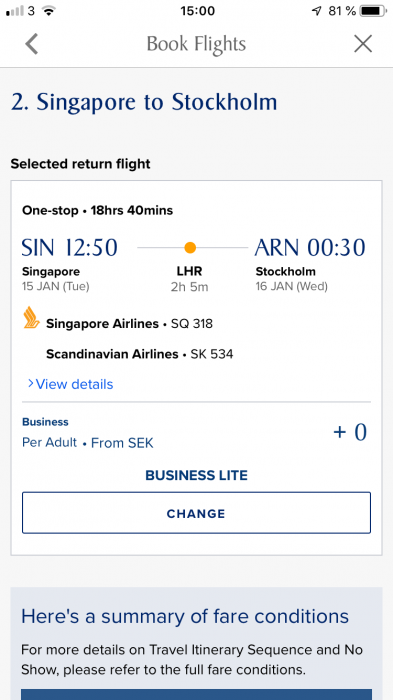The height and width of the screenshot is (700, 393).
Task: Tap the Singapore Airlines logo icon
Action: click(31, 317)
